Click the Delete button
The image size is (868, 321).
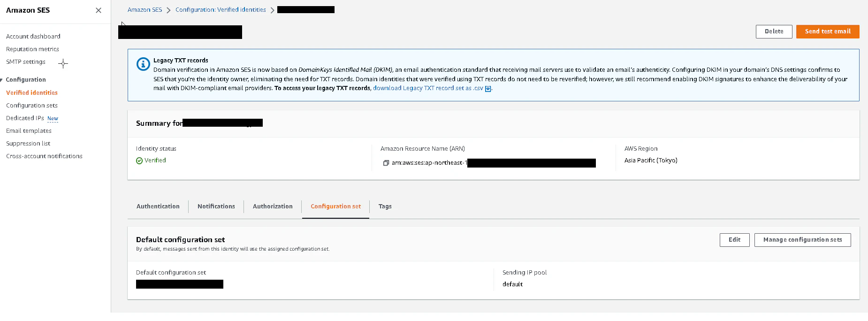pos(774,31)
